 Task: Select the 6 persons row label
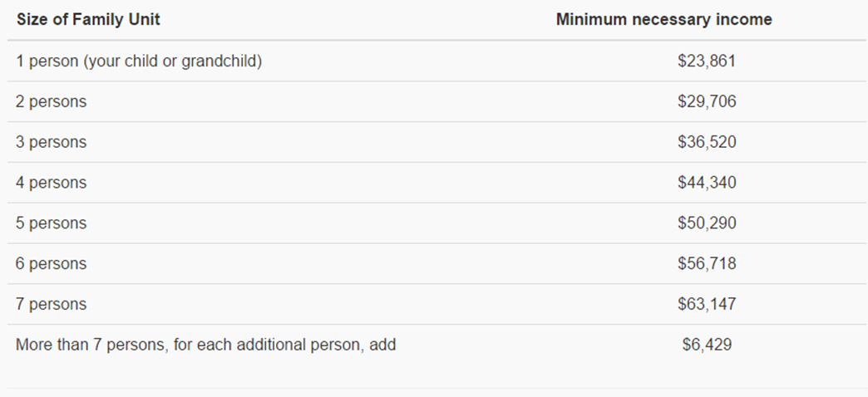pyautogui.click(x=51, y=264)
